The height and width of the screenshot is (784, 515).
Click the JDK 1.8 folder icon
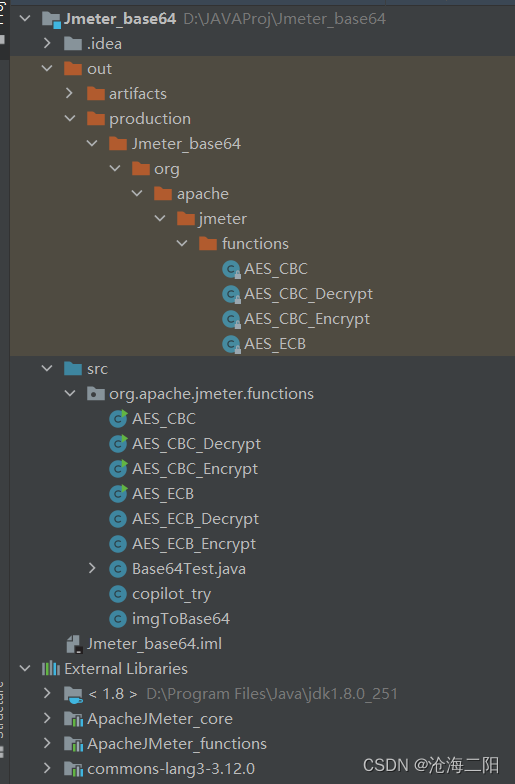74,694
